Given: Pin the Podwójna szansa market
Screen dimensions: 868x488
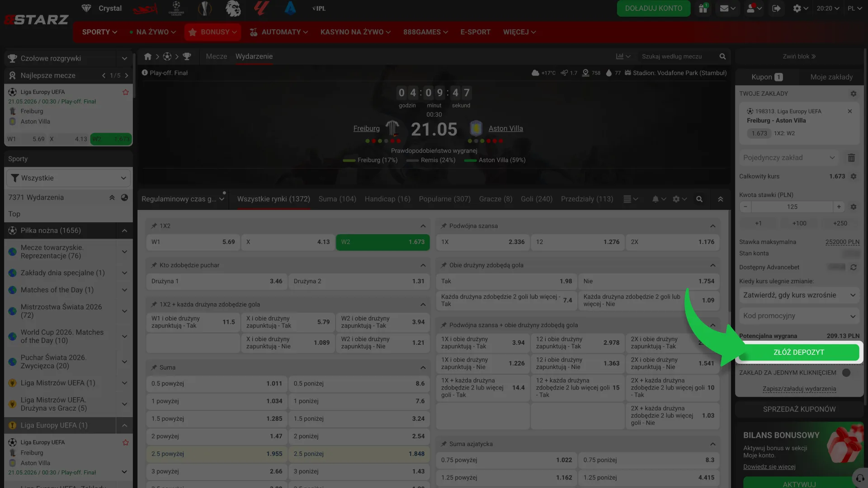Looking at the screenshot, I should [443, 226].
